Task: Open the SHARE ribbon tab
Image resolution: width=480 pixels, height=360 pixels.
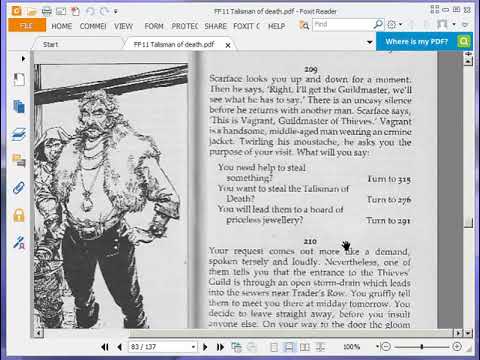Action: [x=215, y=26]
